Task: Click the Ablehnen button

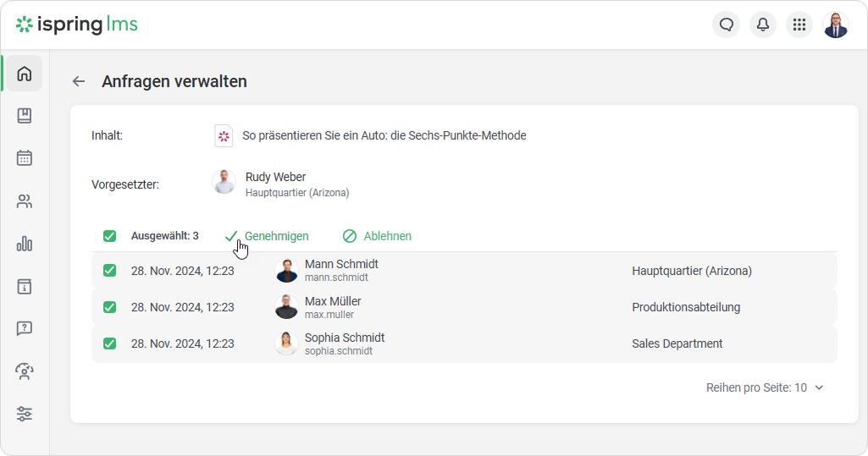Action: (378, 236)
